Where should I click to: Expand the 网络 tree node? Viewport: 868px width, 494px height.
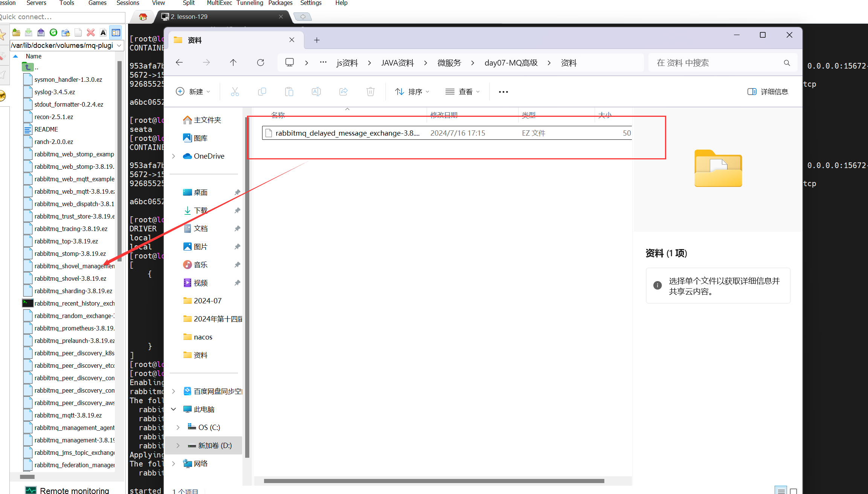[x=174, y=463]
